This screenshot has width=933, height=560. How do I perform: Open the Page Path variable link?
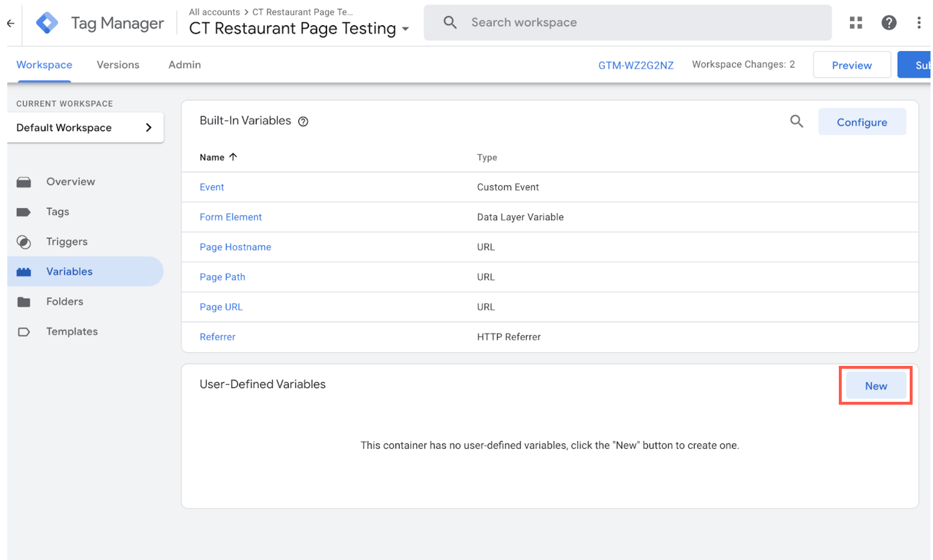pyautogui.click(x=222, y=277)
